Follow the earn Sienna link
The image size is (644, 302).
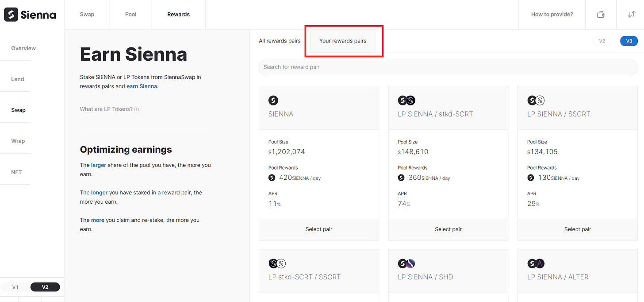coord(142,86)
